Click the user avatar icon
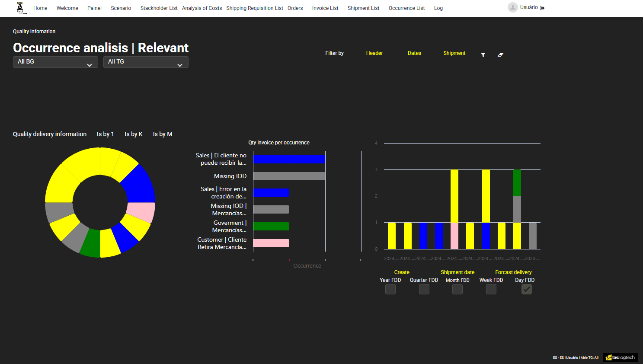 [x=512, y=7]
